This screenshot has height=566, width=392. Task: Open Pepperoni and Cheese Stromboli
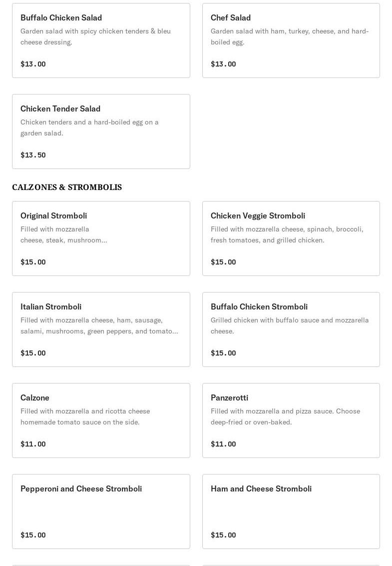(101, 511)
